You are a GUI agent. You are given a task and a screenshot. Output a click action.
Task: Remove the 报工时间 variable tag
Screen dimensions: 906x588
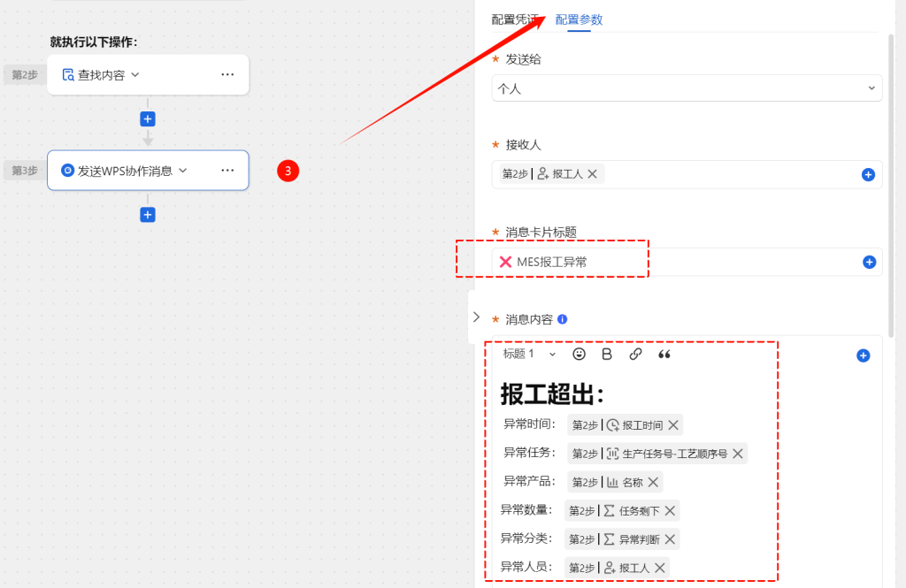[x=673, y=425]
